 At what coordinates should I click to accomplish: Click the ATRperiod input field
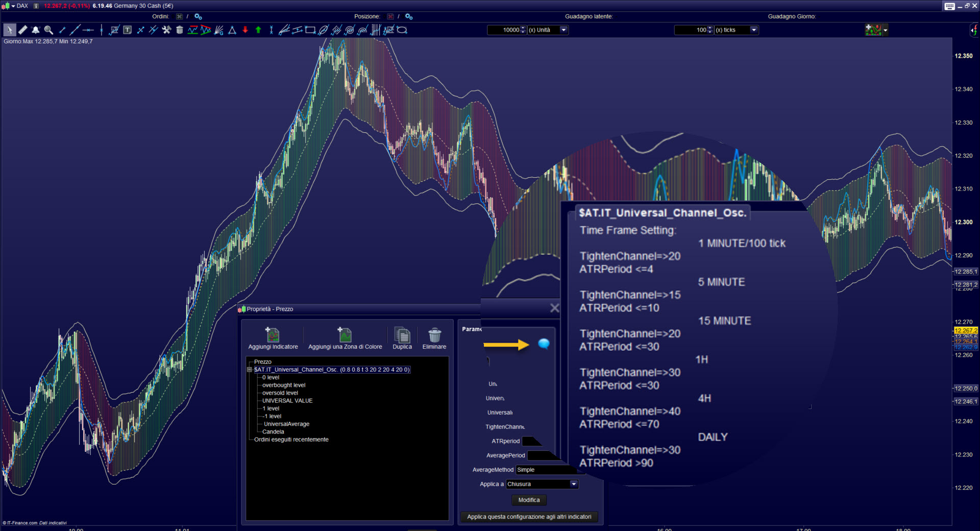(x=532, y=441)
